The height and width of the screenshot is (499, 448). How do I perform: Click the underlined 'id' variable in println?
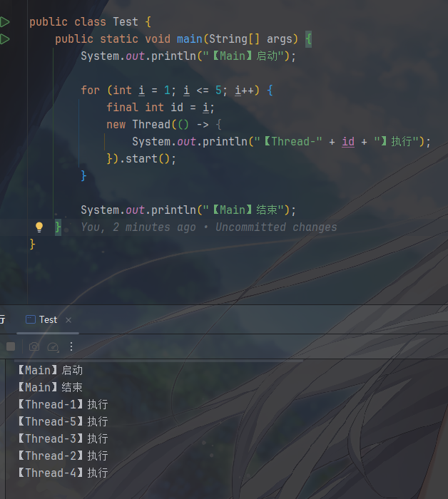(348, 142)
